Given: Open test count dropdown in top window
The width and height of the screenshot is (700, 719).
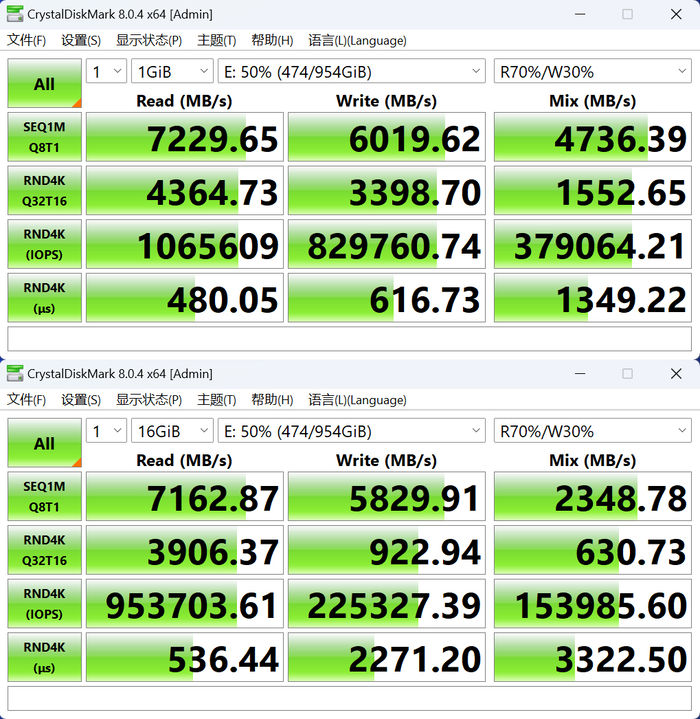Looking at the screenshot, I should point(106,71).
